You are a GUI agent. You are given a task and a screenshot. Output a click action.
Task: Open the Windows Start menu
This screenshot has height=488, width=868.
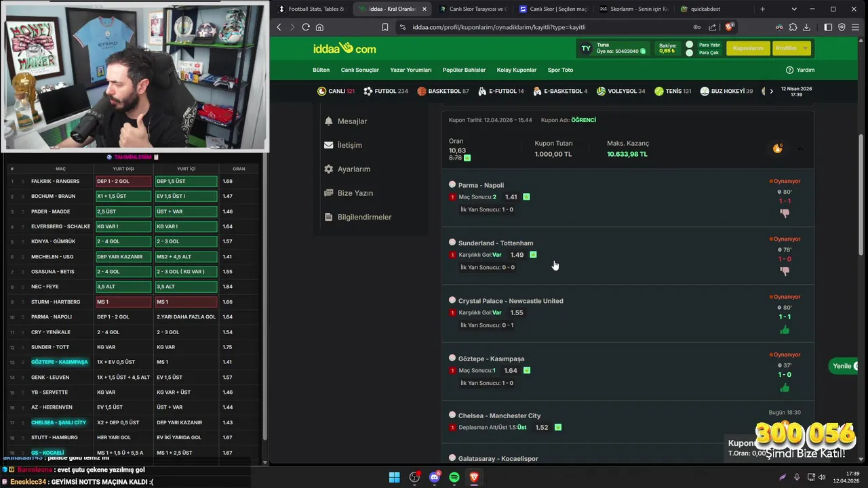point(394,477)
